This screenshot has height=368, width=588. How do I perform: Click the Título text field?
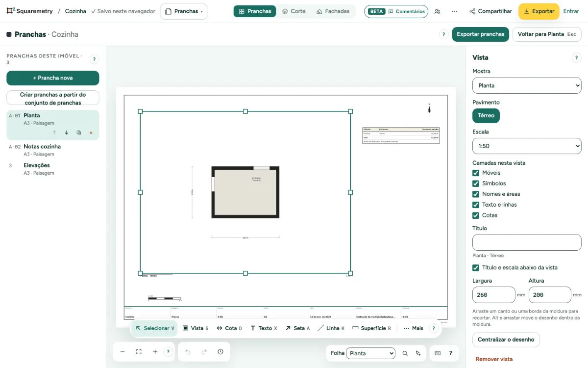click(527, 242)
